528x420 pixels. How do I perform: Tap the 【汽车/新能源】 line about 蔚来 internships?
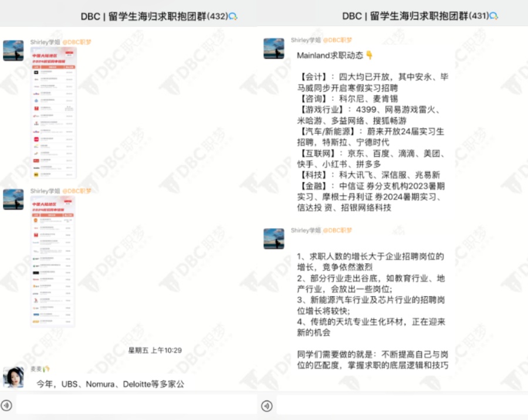[x=371, y=137]
